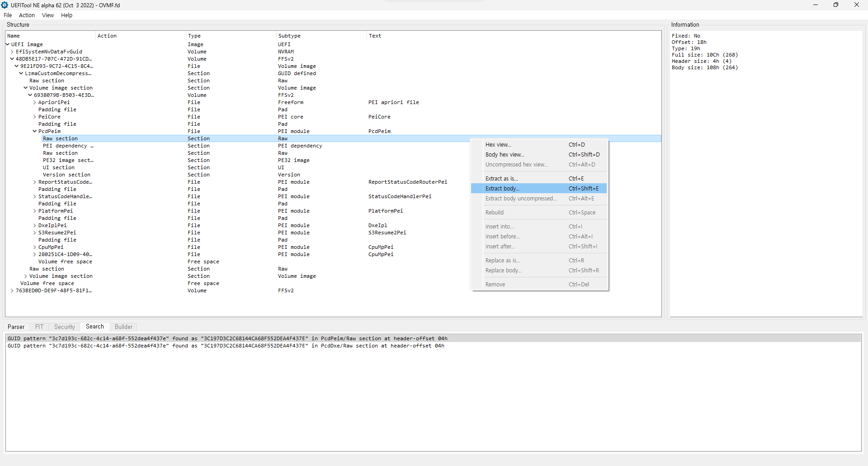Choose Body hex view menu entry
The width and height of the screenshot is (868, 466).
[505, 155]
